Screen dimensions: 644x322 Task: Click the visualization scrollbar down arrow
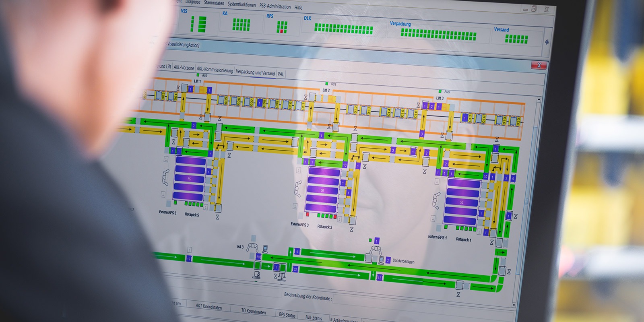pyautogui.click(x=514, y=305)
